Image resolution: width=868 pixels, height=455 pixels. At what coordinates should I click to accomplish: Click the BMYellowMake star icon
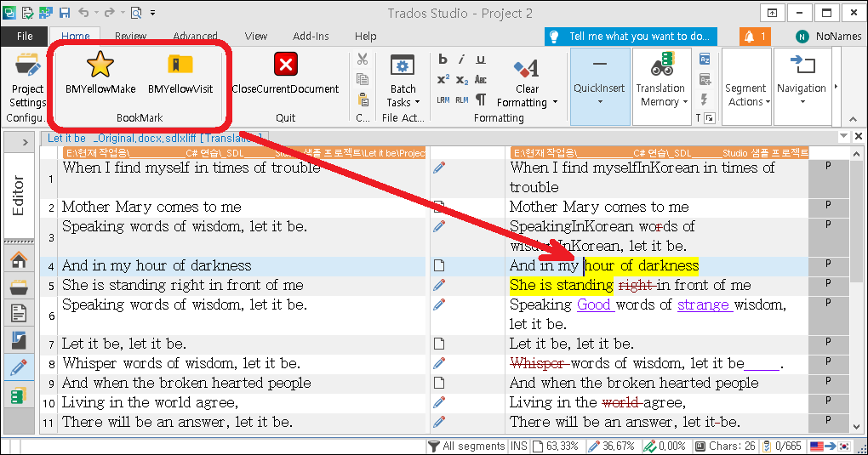click(100, 64)
